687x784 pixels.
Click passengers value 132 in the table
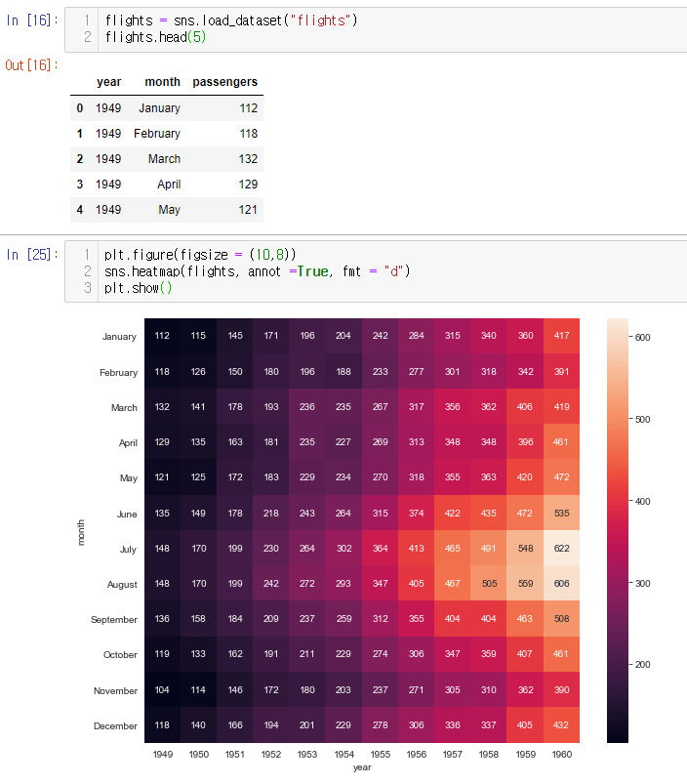248,159
